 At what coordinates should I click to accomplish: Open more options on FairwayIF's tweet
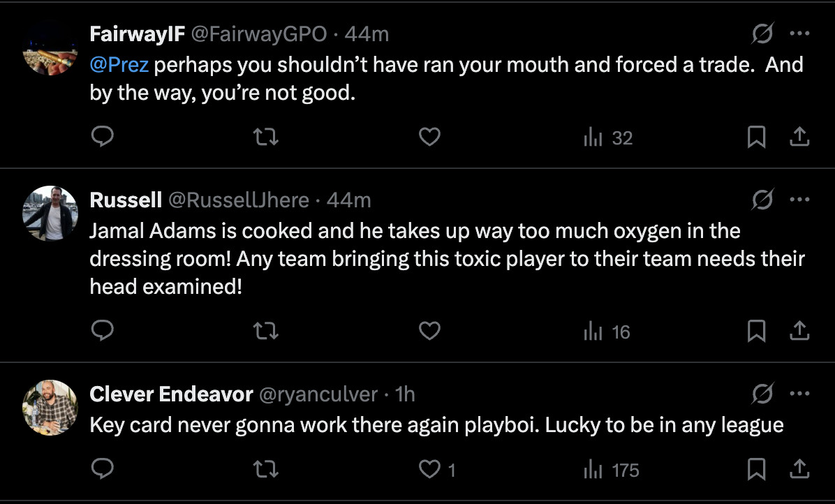click(799, 34)
